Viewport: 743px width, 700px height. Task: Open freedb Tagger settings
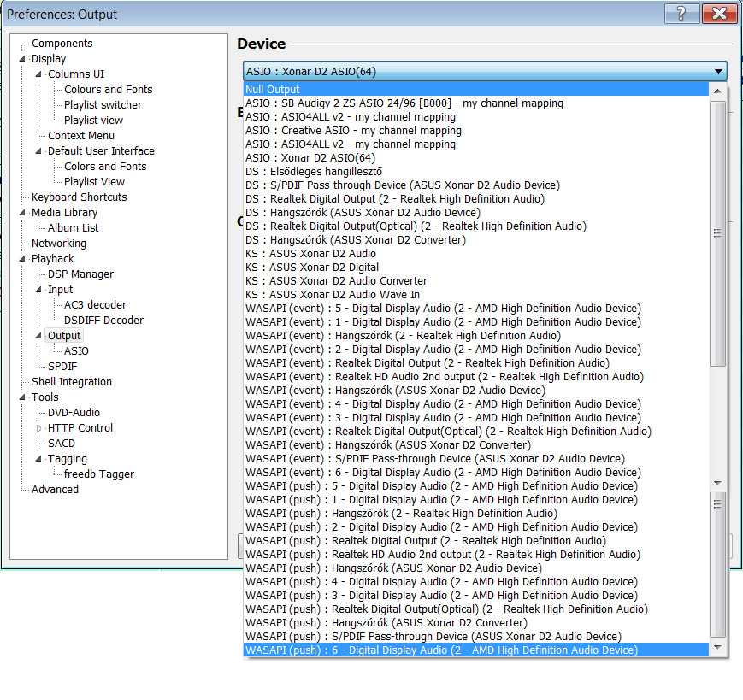pos(99,474)
